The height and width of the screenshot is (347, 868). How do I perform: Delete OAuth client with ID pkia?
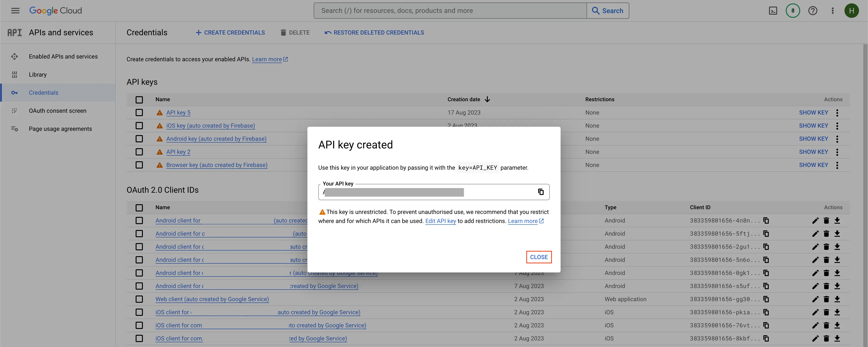[x=826, y=312]
